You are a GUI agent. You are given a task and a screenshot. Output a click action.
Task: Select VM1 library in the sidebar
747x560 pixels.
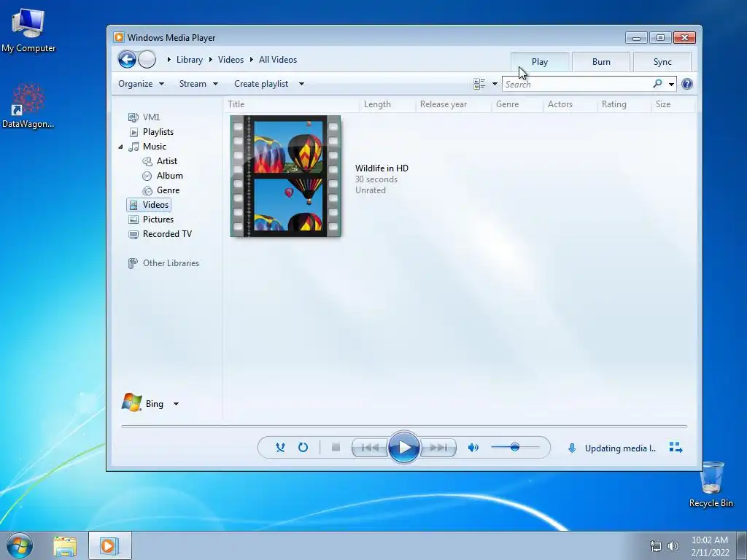144,117
